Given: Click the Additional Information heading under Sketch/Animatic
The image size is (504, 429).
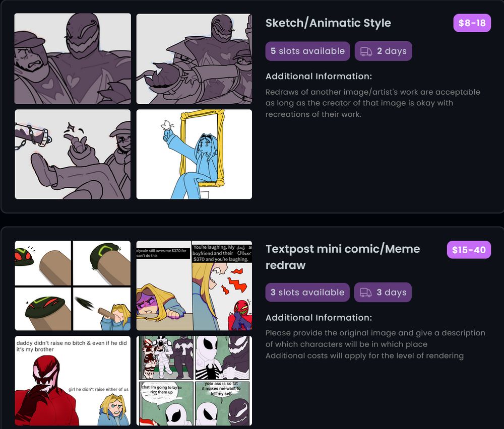Looking at the screenshot, I should 319,77.
